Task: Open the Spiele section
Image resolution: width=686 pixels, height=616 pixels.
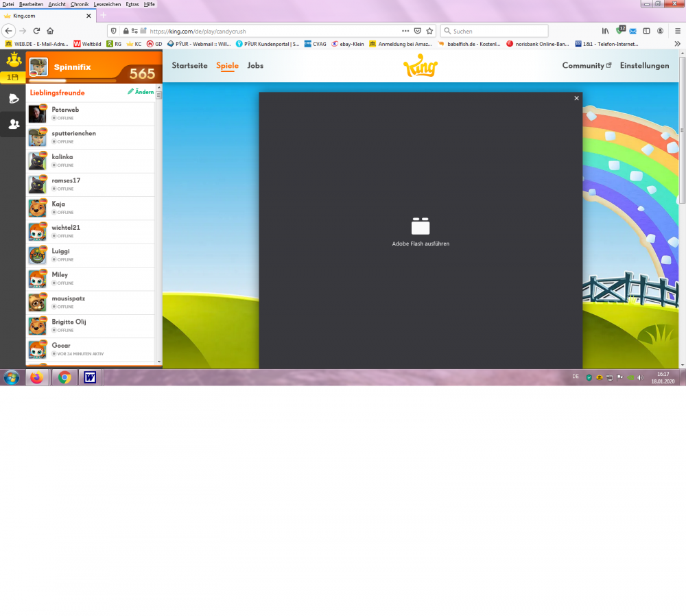Action: (x=228, y=66)
